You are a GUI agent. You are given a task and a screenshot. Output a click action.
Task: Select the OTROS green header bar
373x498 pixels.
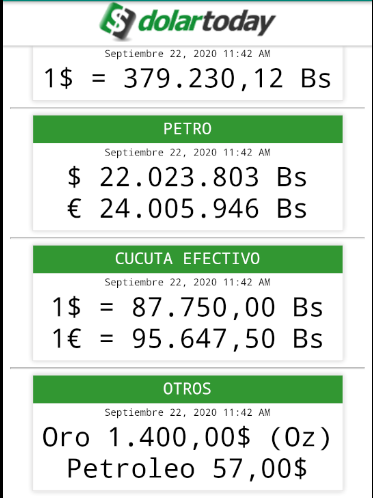(188, 389)
